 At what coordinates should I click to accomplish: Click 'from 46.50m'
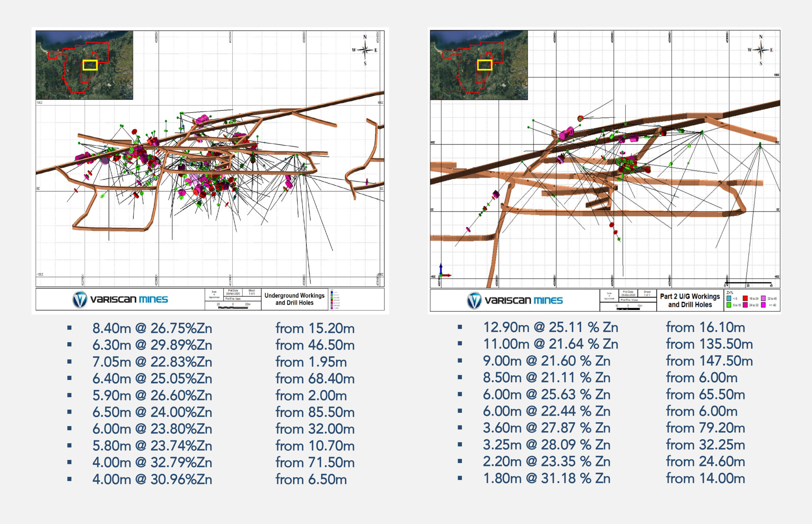click(315, 345)
